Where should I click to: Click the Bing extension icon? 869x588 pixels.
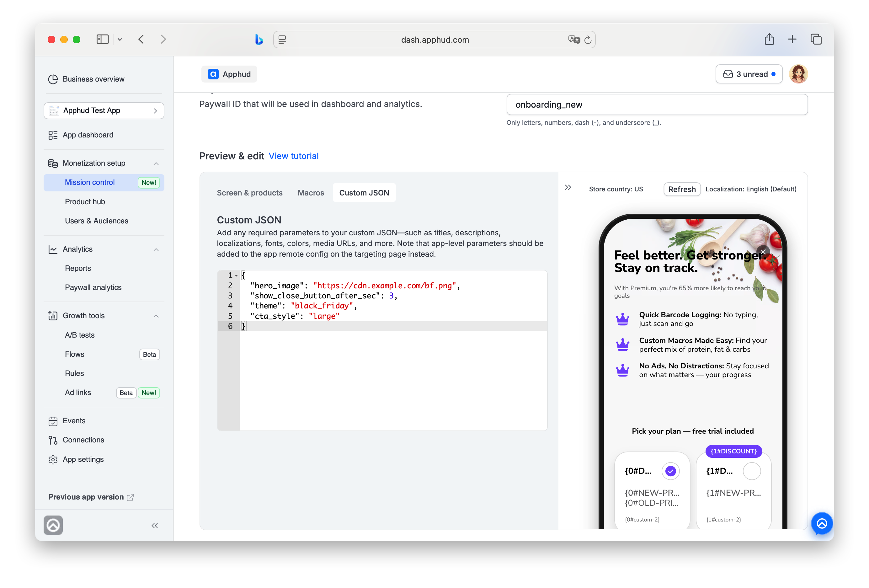(x=259, y=39)
